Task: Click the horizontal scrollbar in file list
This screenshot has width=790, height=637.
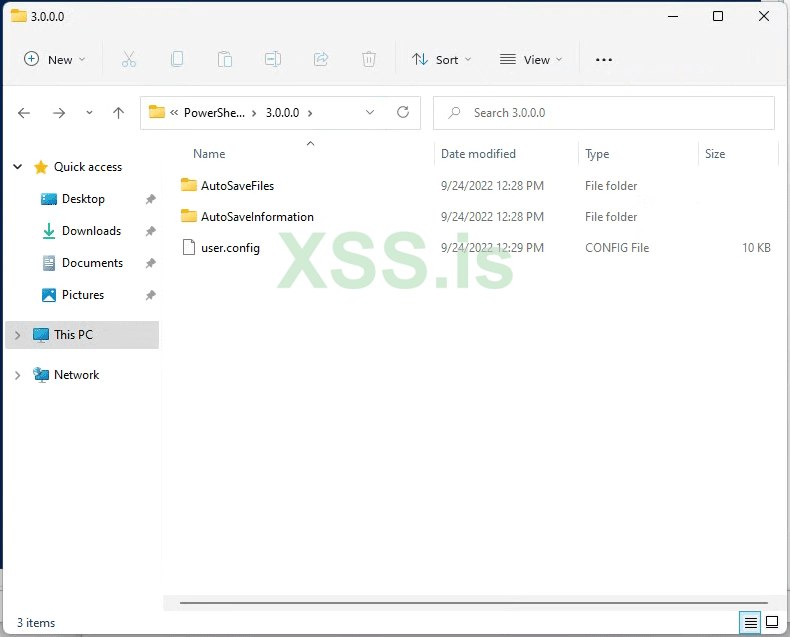Action: pyautogui.click(x=474, y=603)
